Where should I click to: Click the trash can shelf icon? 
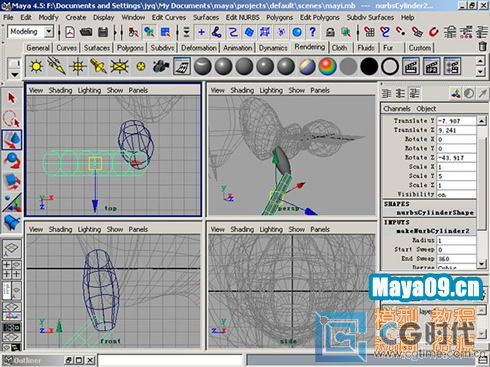pos(482,46)
